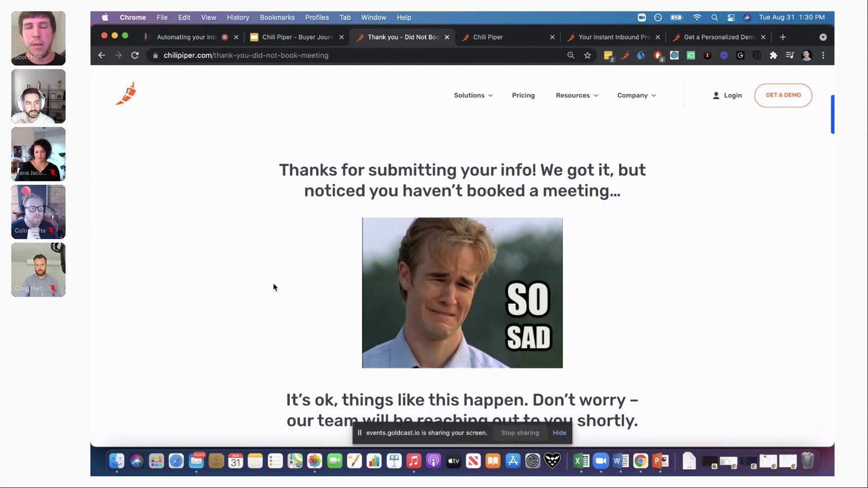Click the GET A DEMO button
This screenshot has width=868, height=488.
(783, 95)
